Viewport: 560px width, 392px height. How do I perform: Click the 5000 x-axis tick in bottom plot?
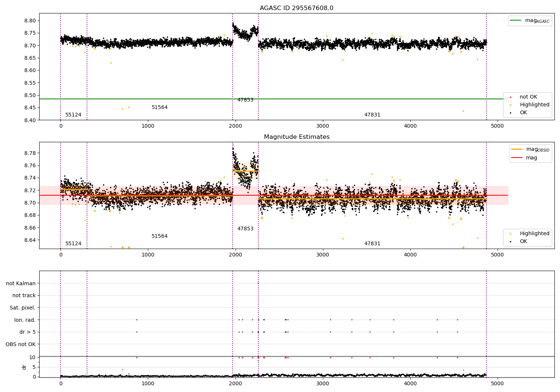pos(498,384)
